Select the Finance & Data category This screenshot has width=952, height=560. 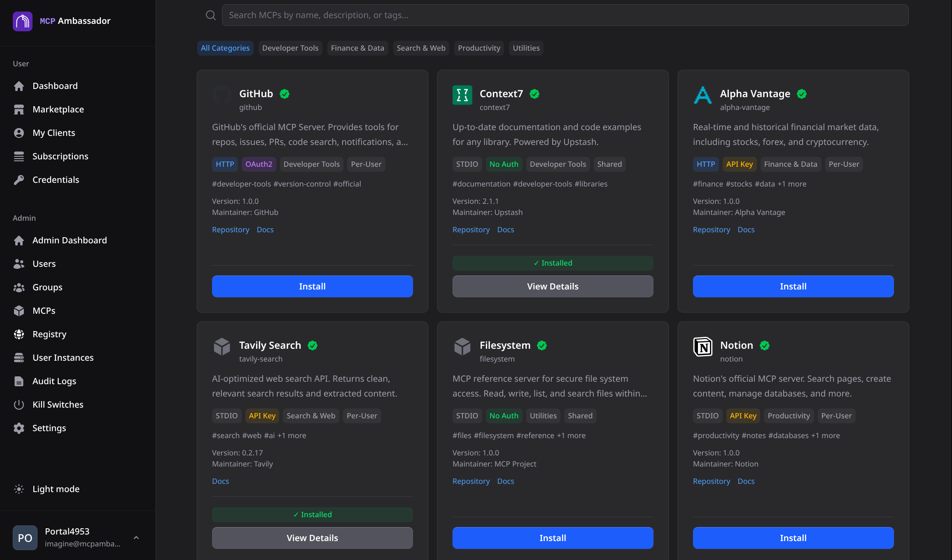[357, 48]
